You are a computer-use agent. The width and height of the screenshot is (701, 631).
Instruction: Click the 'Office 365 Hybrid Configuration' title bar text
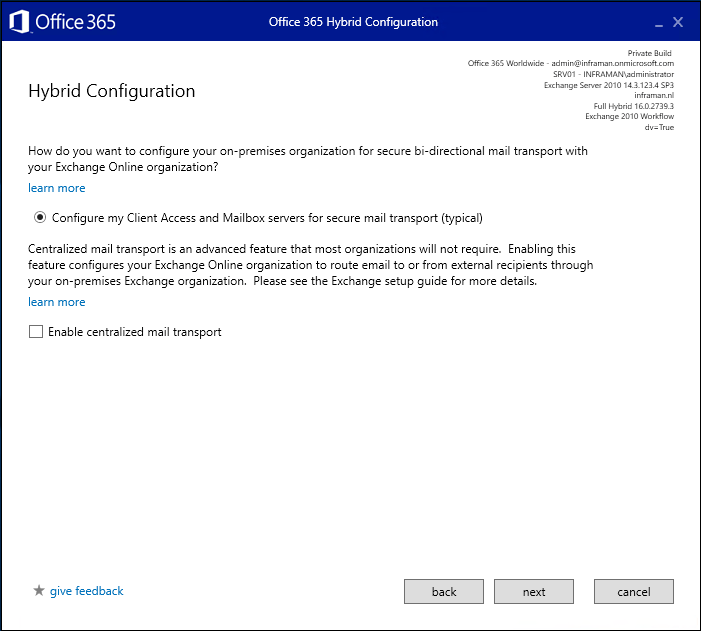click(x=353, y=22)
